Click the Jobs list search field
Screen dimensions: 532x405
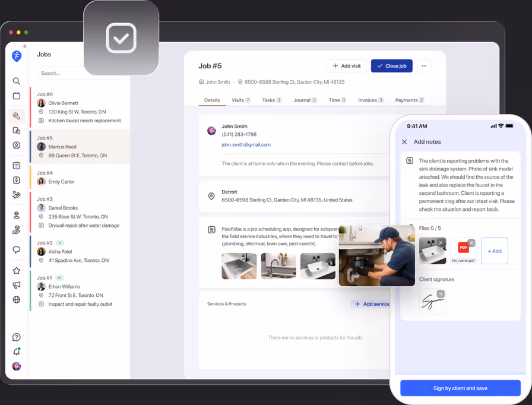(x=79, y=73)
